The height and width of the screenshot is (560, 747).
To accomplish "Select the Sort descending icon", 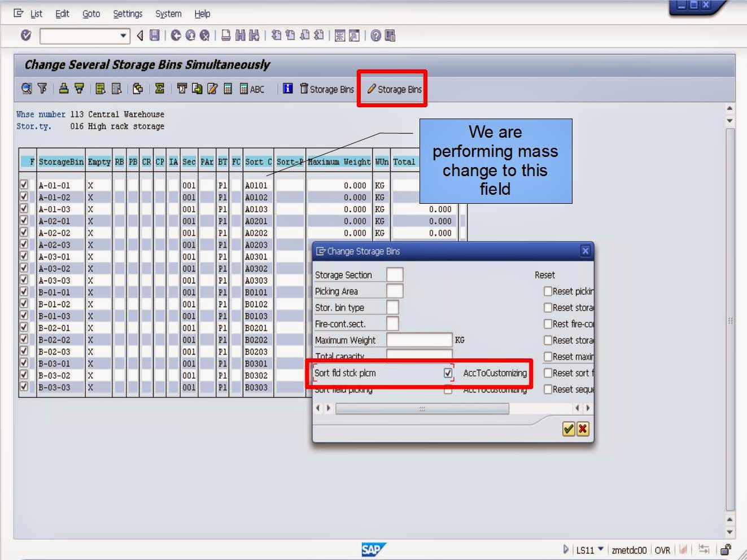I will [x=79, y=89].
